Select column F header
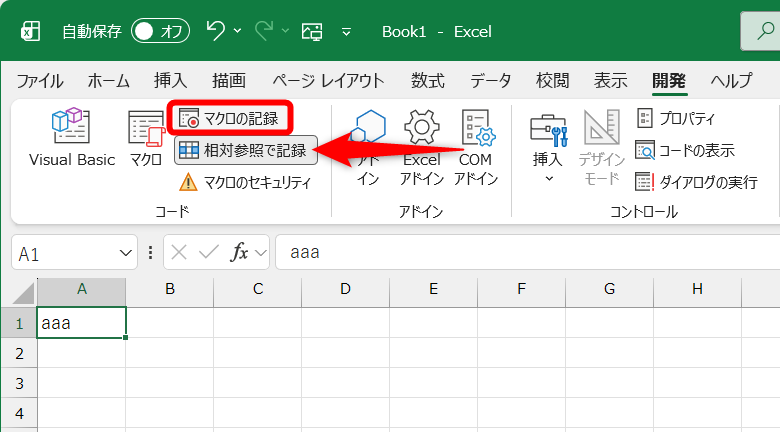Screen dimensions: 780x432 pos(522,292)
